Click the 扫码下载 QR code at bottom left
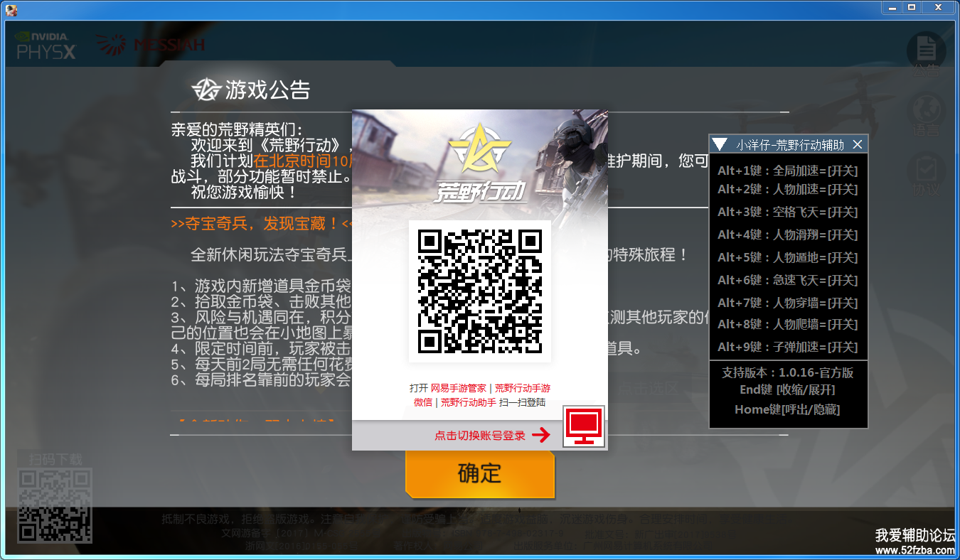The height and width of the screenshot is (560, 960). coord(55,505)
